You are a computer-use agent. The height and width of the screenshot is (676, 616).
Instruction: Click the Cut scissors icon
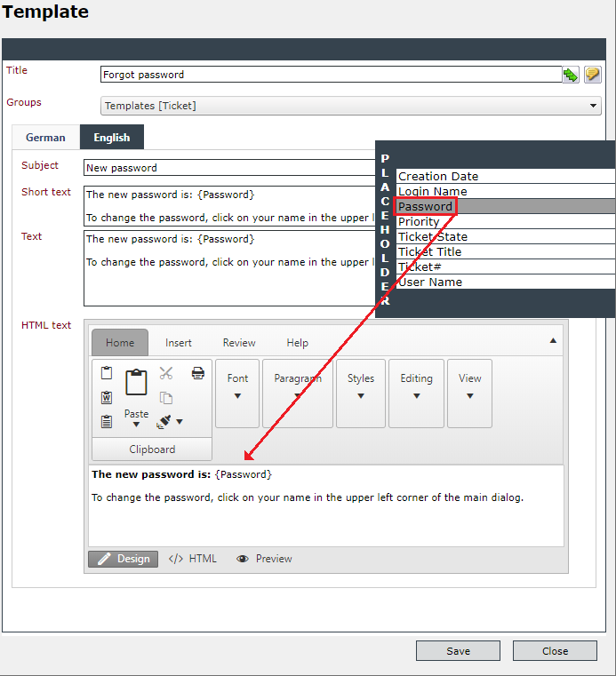pos(166,373)
